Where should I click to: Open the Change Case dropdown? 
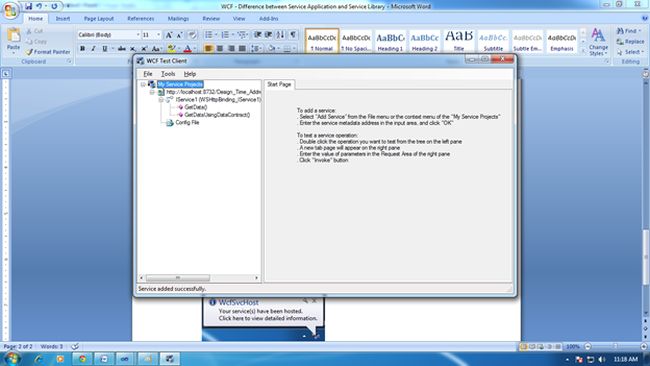pyautogui.click(x=156, y=48)
